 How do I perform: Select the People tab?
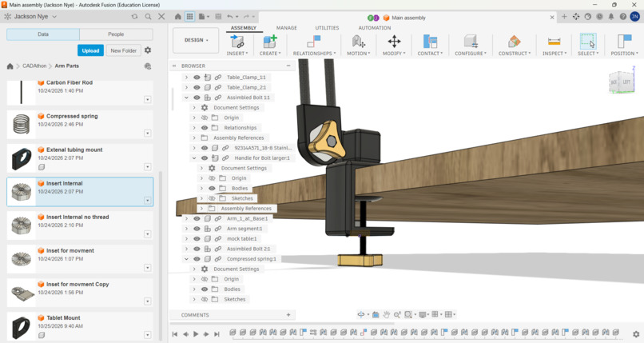(x=116, y=34)
